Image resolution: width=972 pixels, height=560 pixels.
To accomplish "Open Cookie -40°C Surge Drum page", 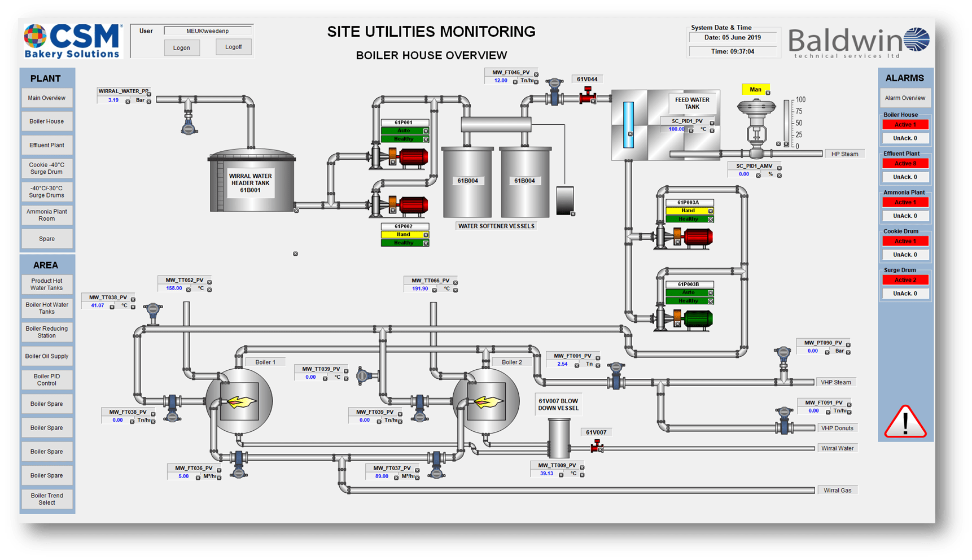I will coord(47,168).
